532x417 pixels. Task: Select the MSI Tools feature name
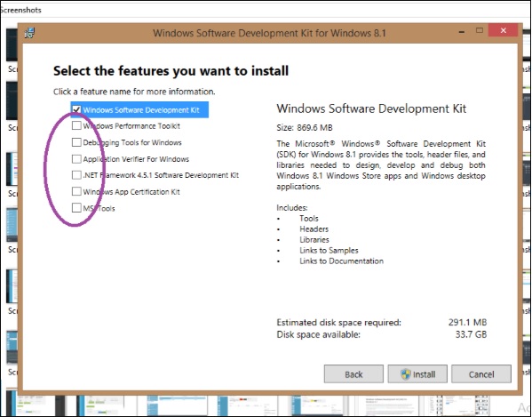[x=99, y=208]
